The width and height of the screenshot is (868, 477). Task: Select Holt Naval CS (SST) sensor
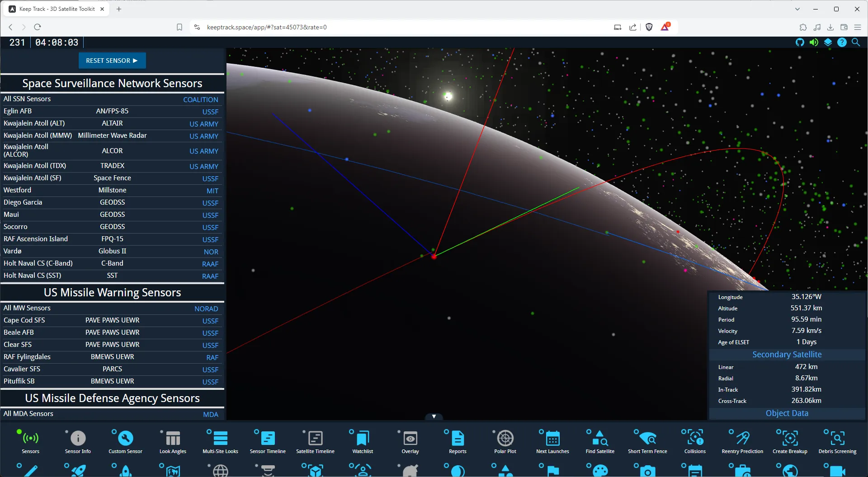tap(111, 276)
